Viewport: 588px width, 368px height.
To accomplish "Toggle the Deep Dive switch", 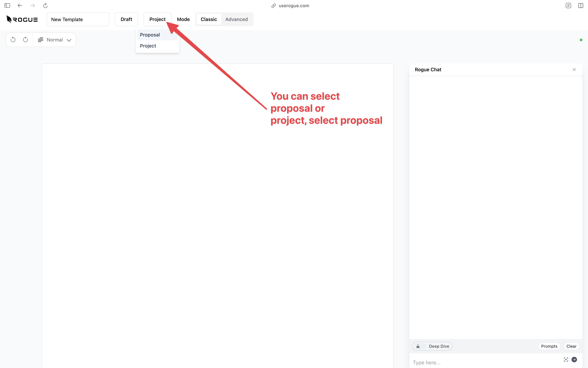I will 421,346.
